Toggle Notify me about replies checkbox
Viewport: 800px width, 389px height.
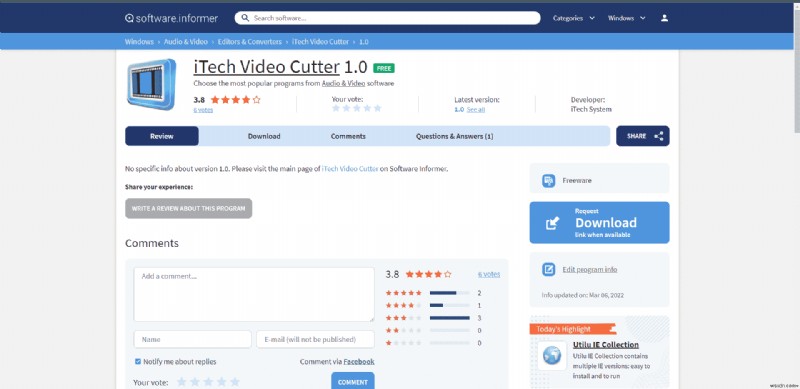[x=138, y=361]
